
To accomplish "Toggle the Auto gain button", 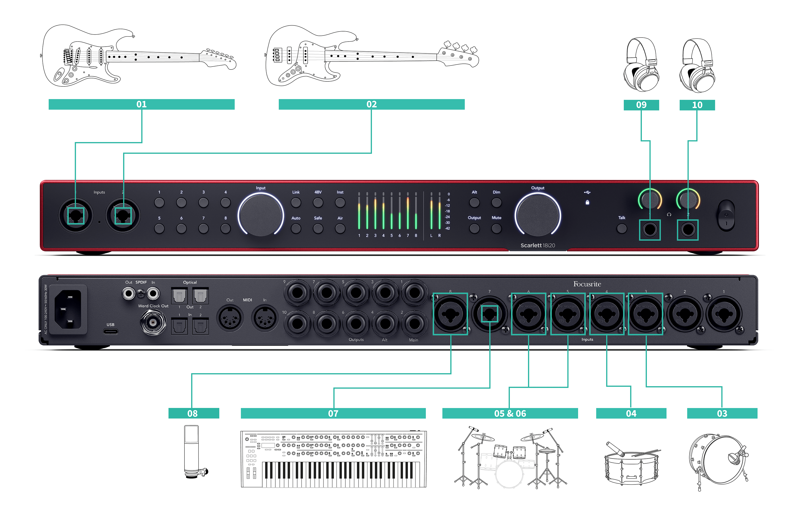I will 296,229.
